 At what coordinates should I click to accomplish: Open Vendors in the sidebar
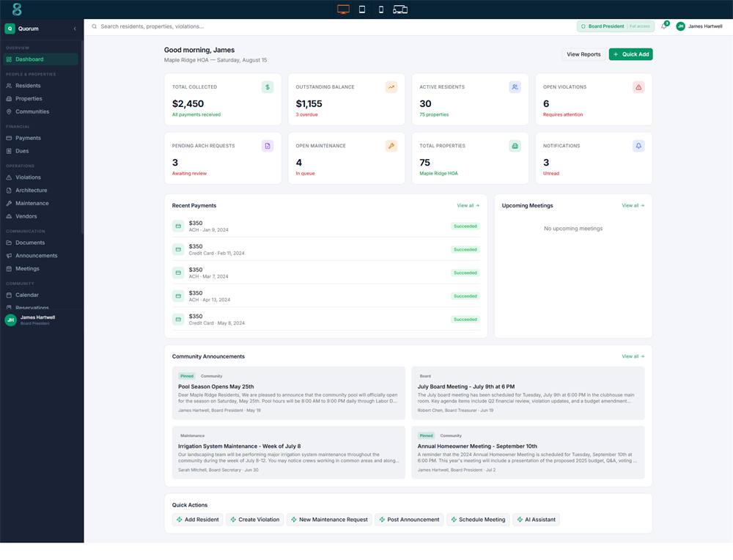coord(40,216)
